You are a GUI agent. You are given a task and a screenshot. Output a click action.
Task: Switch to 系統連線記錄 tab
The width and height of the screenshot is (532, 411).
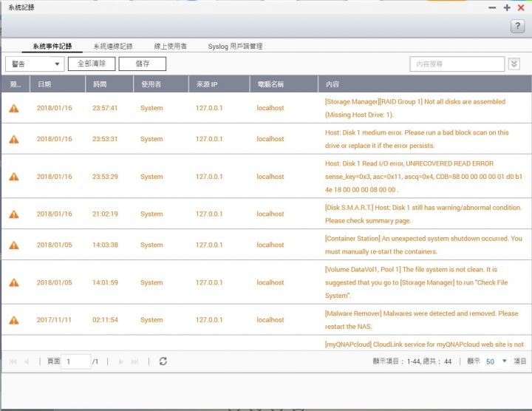click(113, 46)
